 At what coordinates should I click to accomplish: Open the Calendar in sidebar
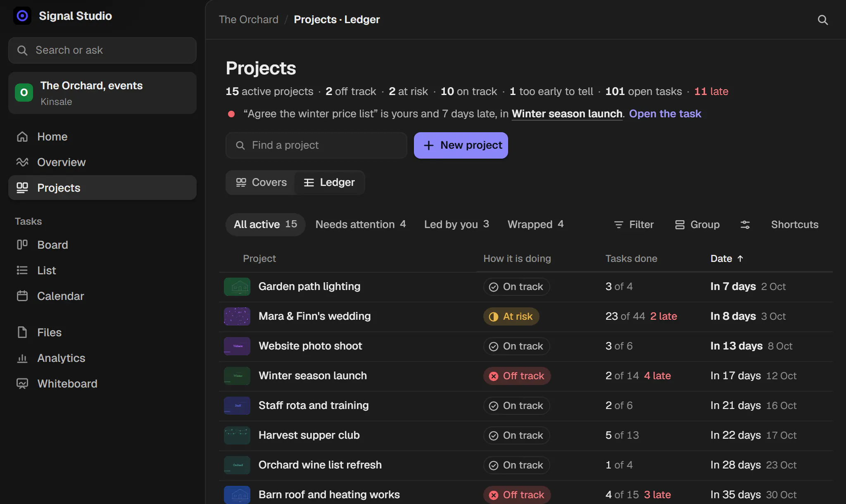[102, 296]
